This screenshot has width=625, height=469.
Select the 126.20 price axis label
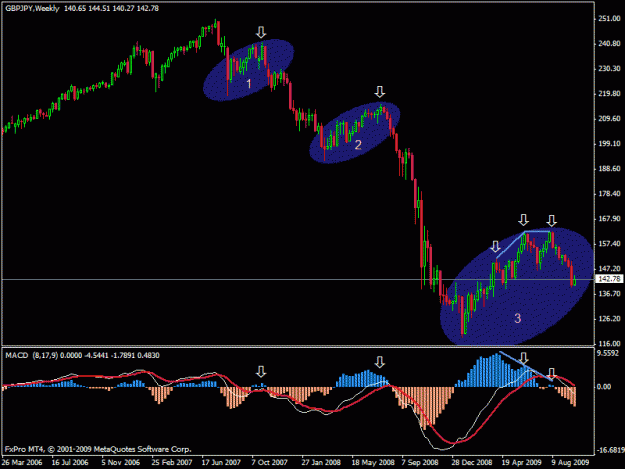pyautogui.click(x=609, y=319)
